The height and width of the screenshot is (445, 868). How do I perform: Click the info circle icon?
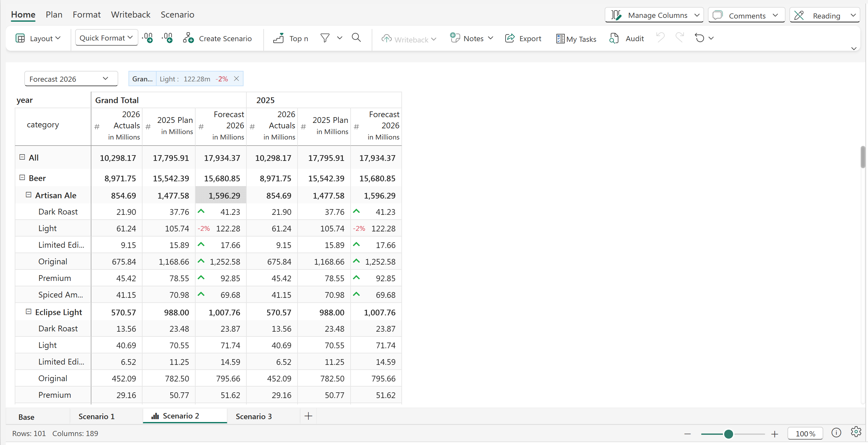836,433
